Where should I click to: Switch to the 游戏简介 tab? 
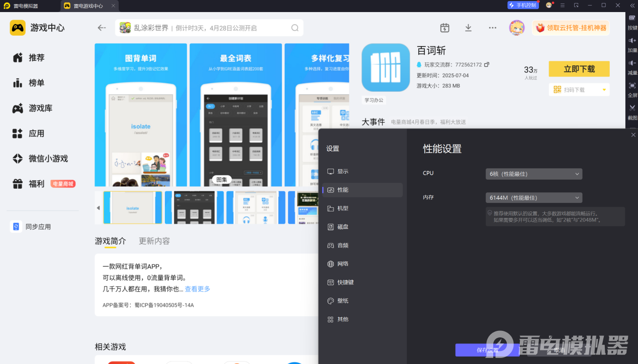111,241
